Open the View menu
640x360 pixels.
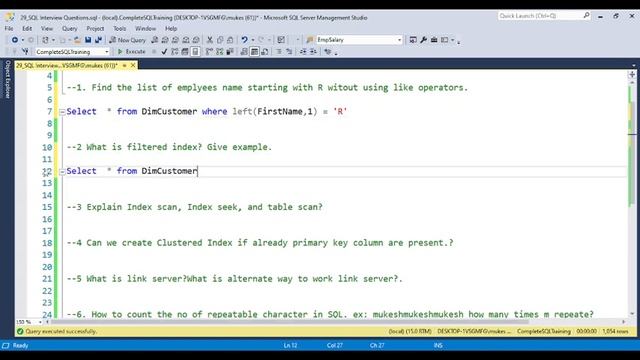point(47,29)
